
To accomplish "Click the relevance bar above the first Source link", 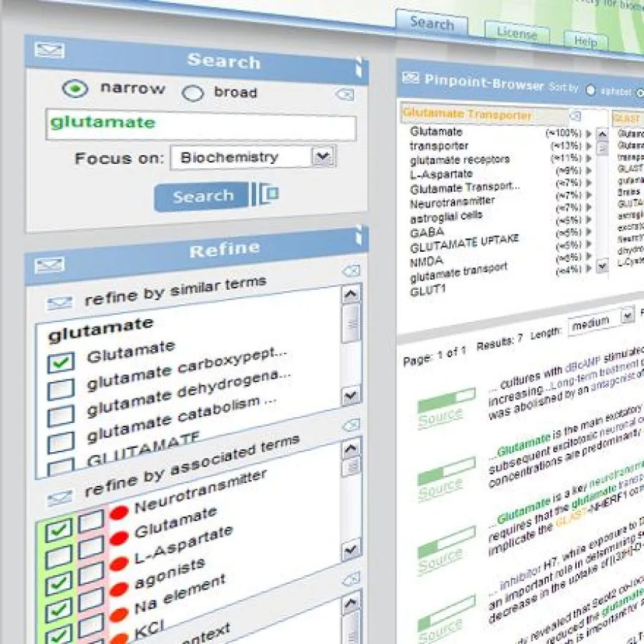I will click(x=446, y=400).
